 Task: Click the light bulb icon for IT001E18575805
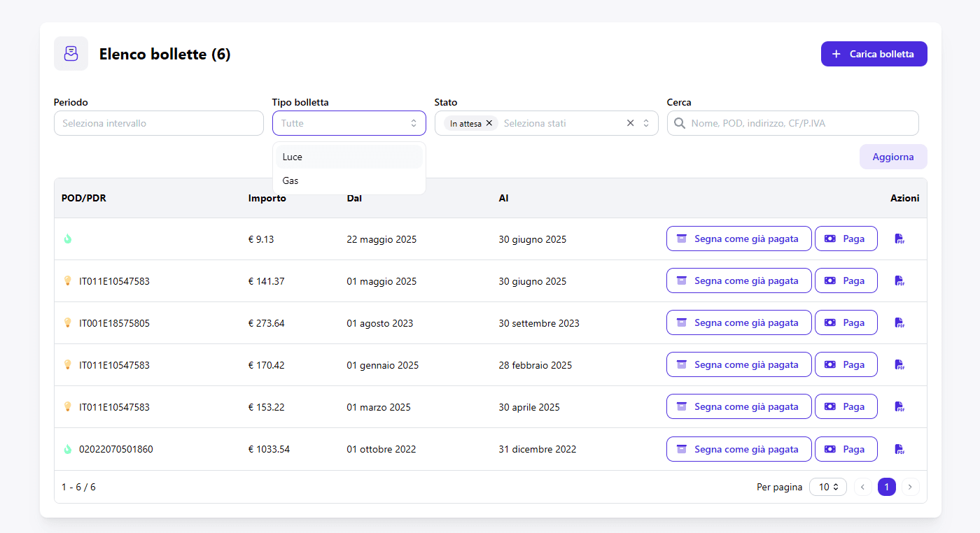click(68, 322)
